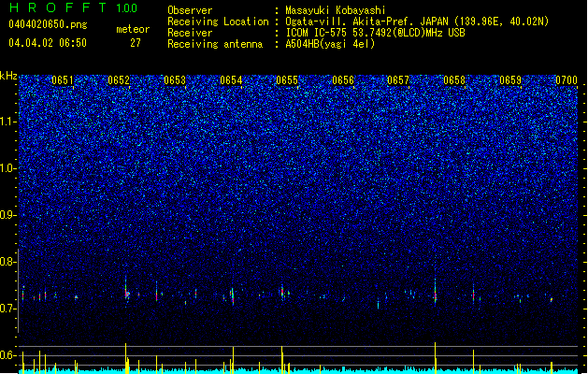Click the 0658 time marker
The width and height of the screenshot is (588, 374).
(454, 80)
